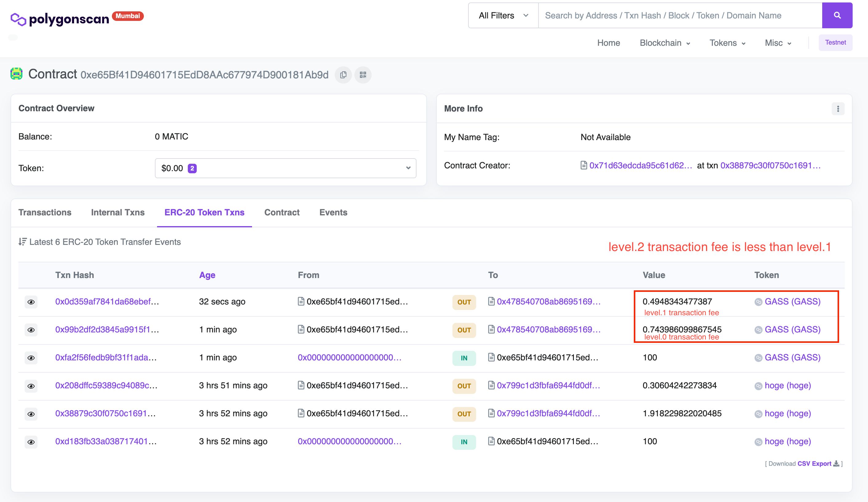868x502 pixels.
Task: Focus the address search input field
Action: coord(680,15)
